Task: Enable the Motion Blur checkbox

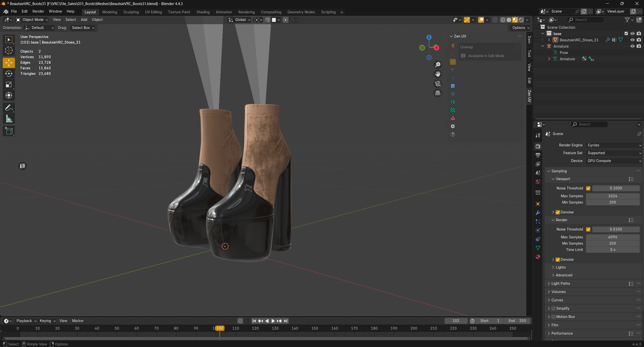Action: coord(554,317)
